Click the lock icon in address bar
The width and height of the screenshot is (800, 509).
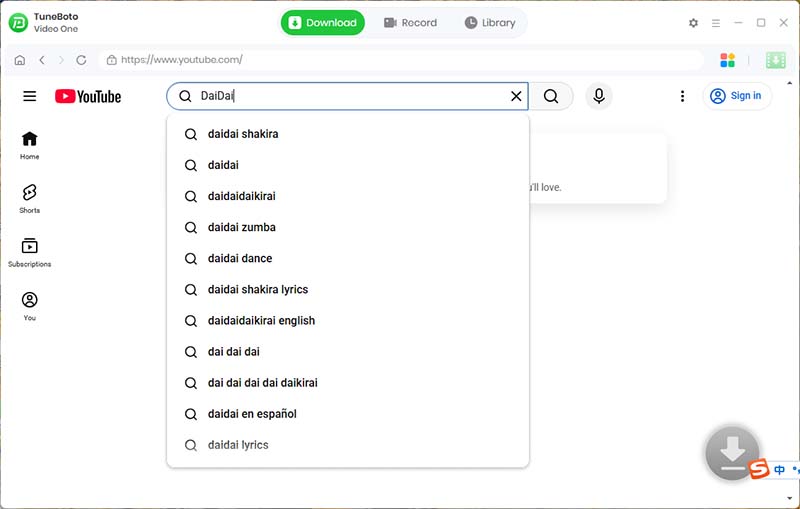coord(111,60)
